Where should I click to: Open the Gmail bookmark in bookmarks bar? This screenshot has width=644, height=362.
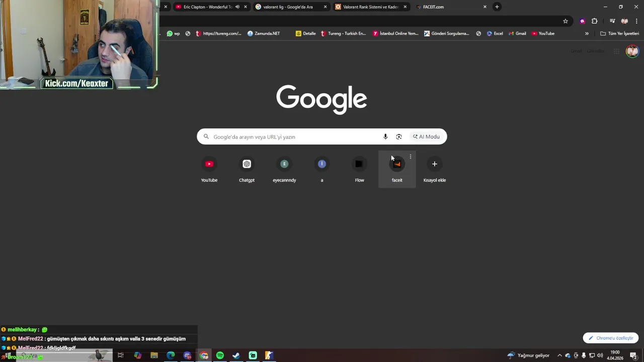(x=517, y=34)
